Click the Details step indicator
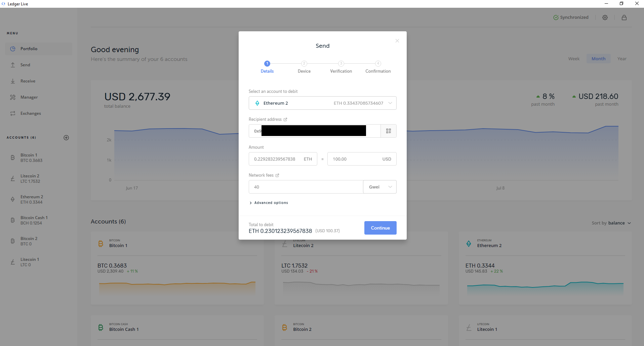 click(x=267, y=67)
